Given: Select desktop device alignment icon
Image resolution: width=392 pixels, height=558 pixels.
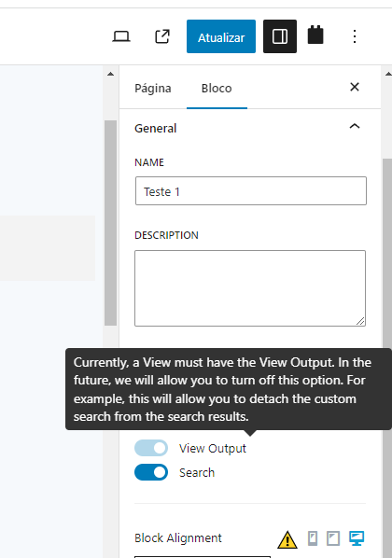Looking at the screenshot, I should 357,538.
